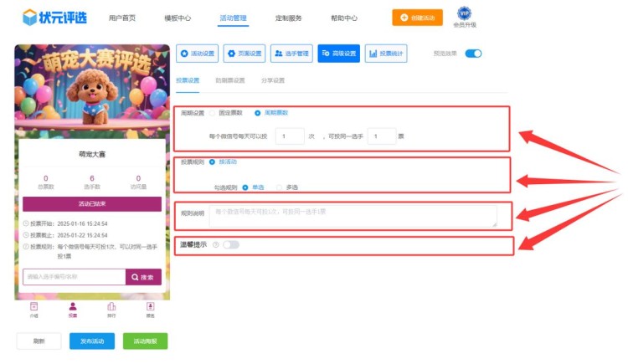The width and height of the screenshot is (628, 364).
Task: Open 投票统计 chart button
Action: [386, 54]
